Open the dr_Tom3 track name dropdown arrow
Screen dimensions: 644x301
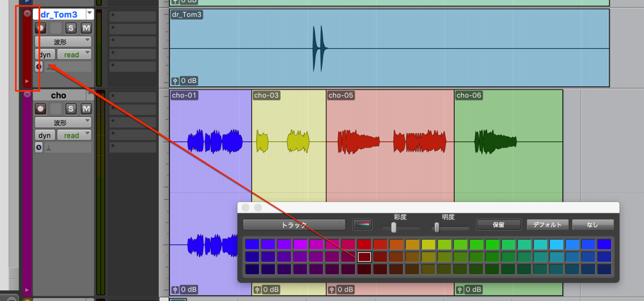(90, 14)
